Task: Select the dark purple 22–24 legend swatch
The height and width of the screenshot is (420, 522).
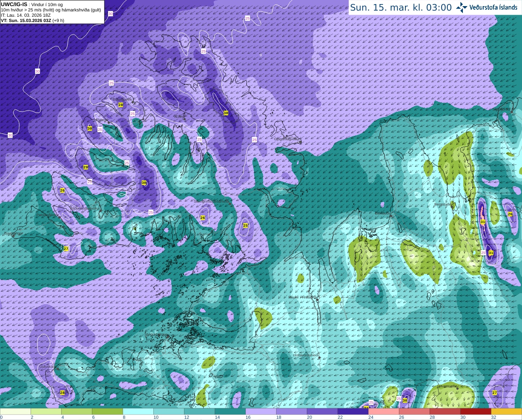Action: [353, 411]
